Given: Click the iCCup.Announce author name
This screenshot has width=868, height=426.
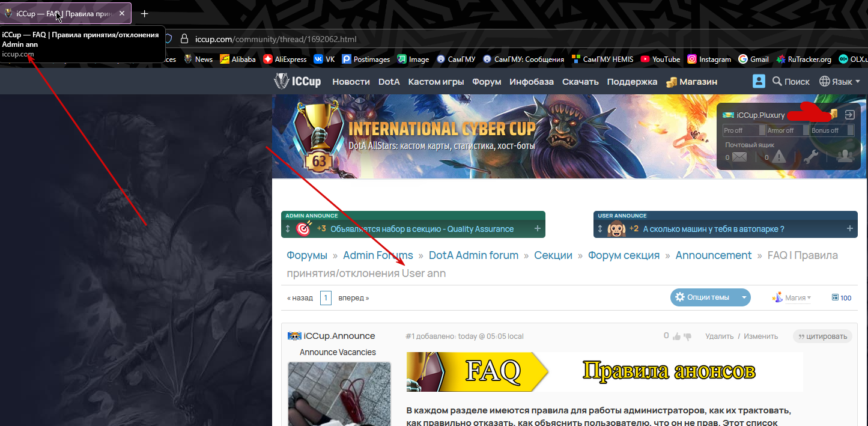Looking at the screenshot, I should tap(339, 336).
